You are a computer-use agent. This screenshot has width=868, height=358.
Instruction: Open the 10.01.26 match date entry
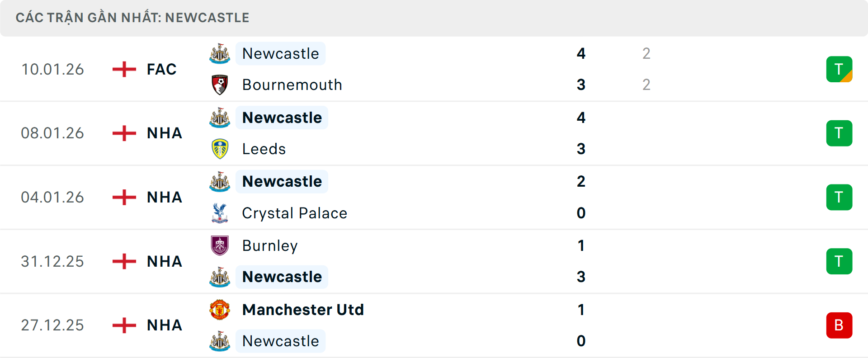(x=52, y=69)
